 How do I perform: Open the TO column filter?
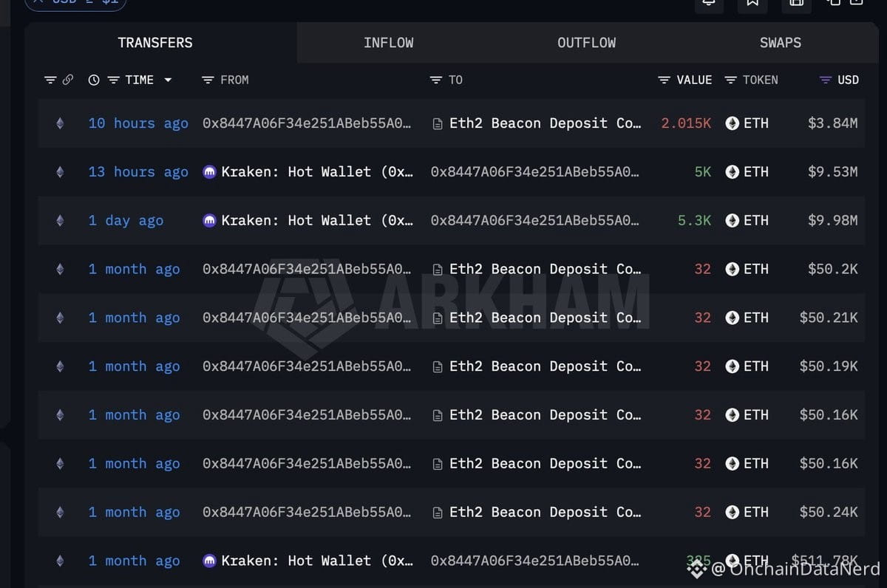click(x=436, y=80)
